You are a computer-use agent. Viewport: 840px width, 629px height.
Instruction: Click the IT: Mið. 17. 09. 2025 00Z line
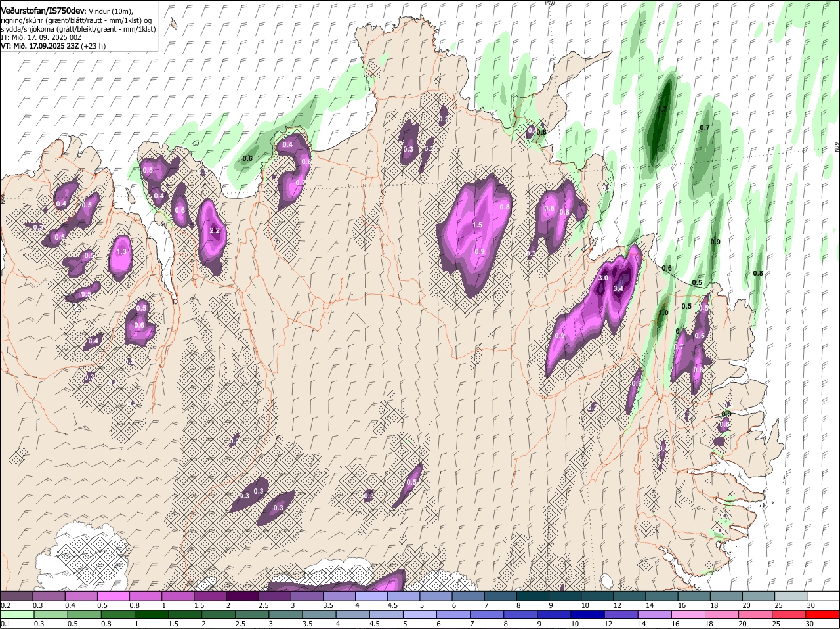tap(41, 37)
